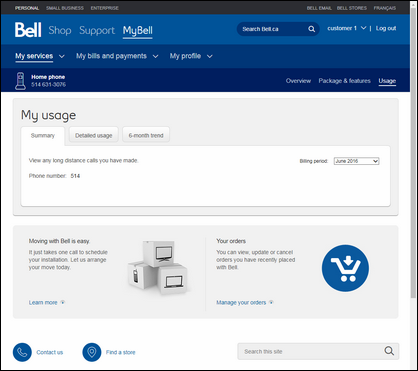Screen dimensions: 418x371
Task: Switch language to Français
Action: [x=385, y=8]
